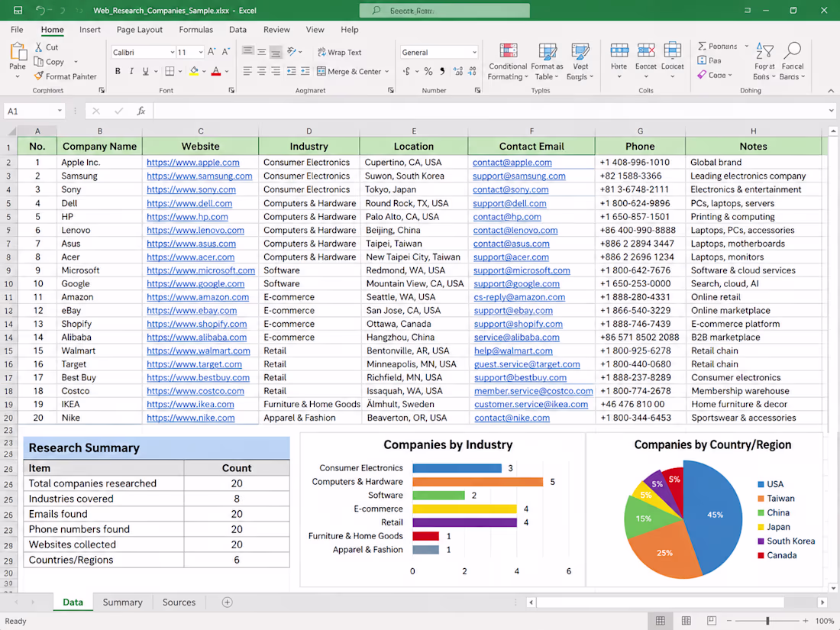The image size is (840, 630).
Task: Switch to the Review tab
Action: pyautogui.click(x=276, y=30)
